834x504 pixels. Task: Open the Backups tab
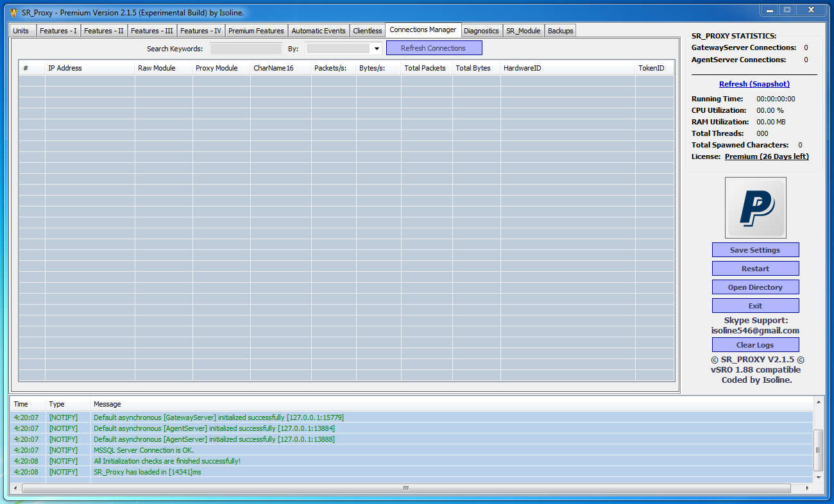(561, 31)
